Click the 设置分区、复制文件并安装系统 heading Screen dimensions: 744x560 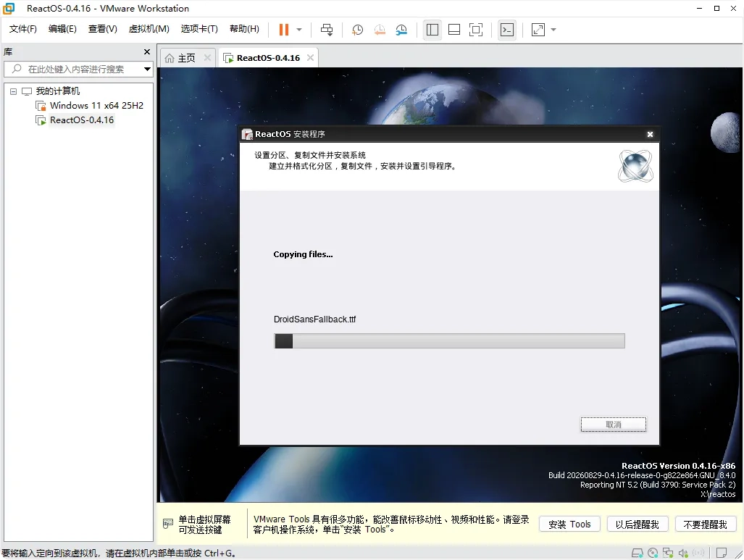coord(310,155)
